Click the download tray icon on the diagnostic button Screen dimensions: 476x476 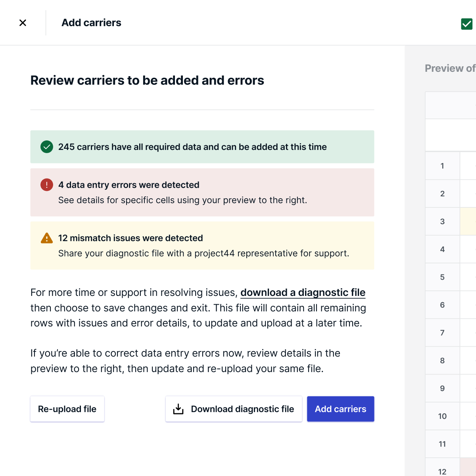point(178,409)
